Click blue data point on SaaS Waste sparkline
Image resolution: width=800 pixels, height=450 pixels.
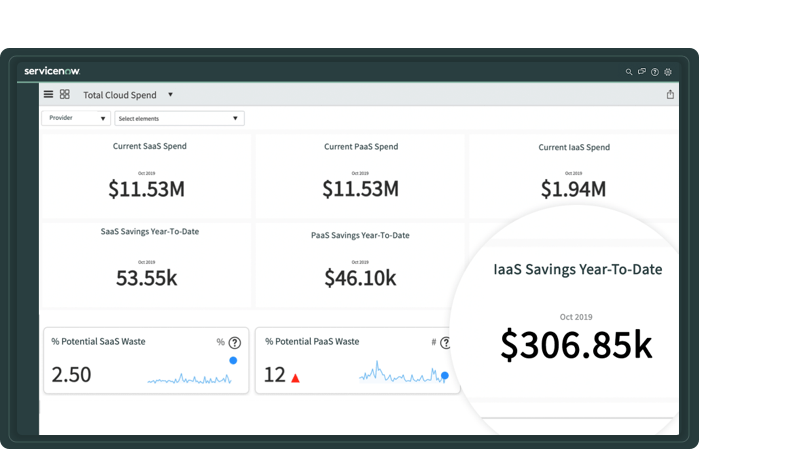(x=233, y=360)
